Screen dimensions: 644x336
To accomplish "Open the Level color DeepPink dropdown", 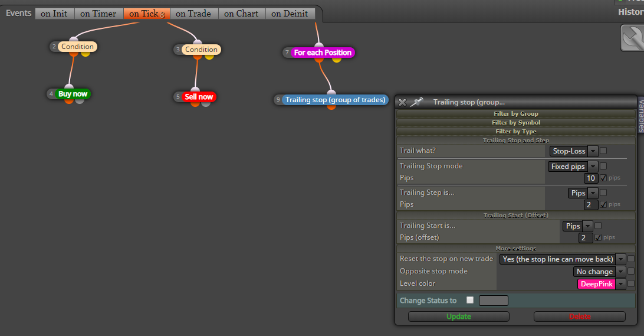I will coord(602,284).
